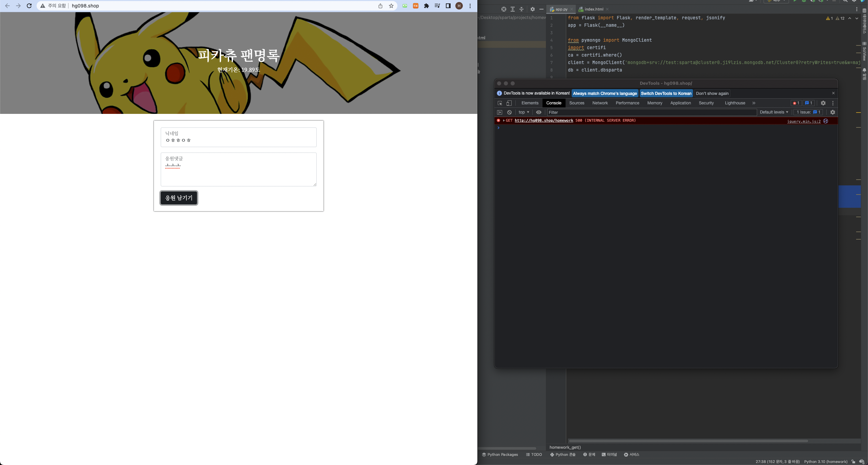Switch to the Elements tab
This screenshot has height=465, width=868.
tap(530, 103)
